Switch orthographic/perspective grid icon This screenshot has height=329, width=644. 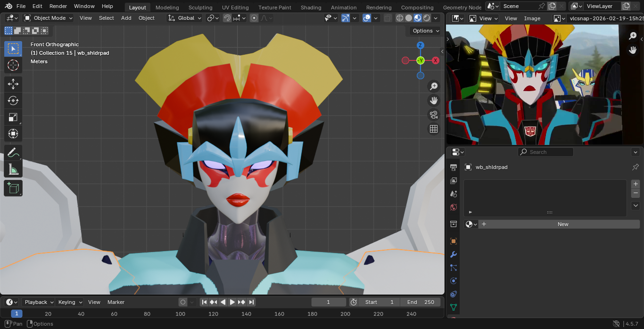click(434, 129)
